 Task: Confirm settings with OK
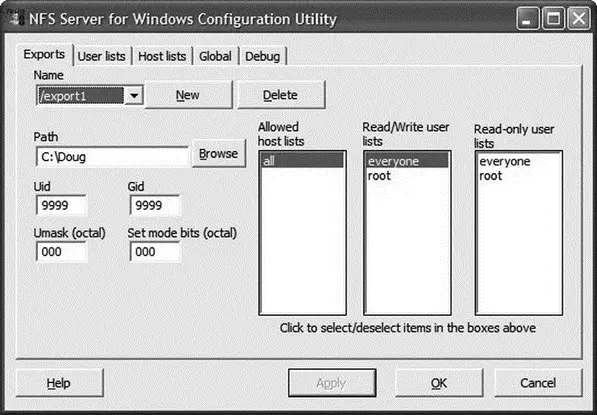pos(439,383)
